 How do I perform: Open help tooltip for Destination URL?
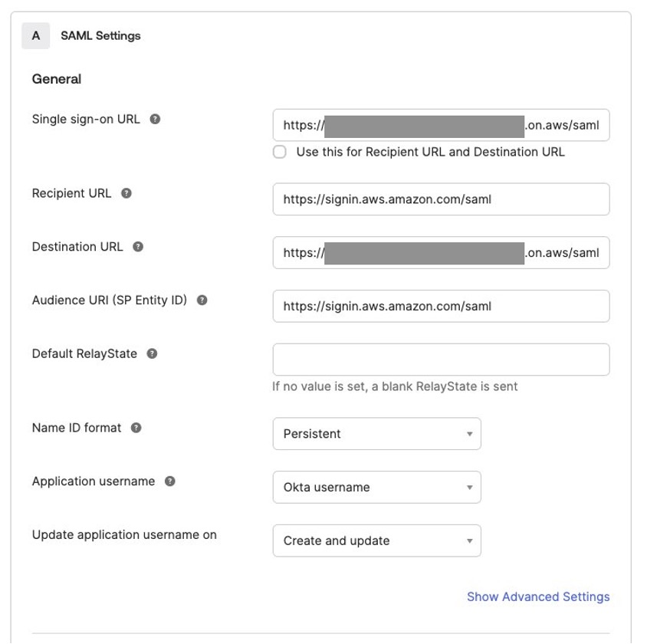pyautogui.click(x=138, y=247)
